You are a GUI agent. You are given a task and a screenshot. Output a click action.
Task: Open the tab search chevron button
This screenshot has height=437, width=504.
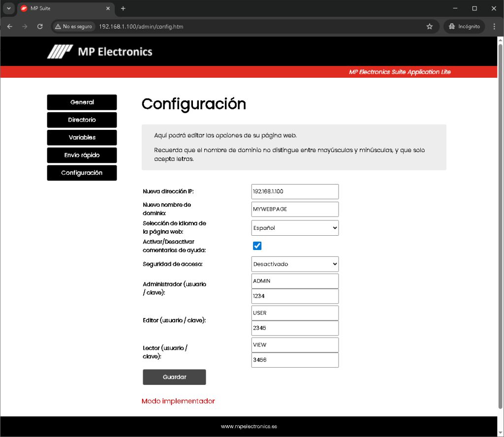pyautogui.click(x=9, y=8)
